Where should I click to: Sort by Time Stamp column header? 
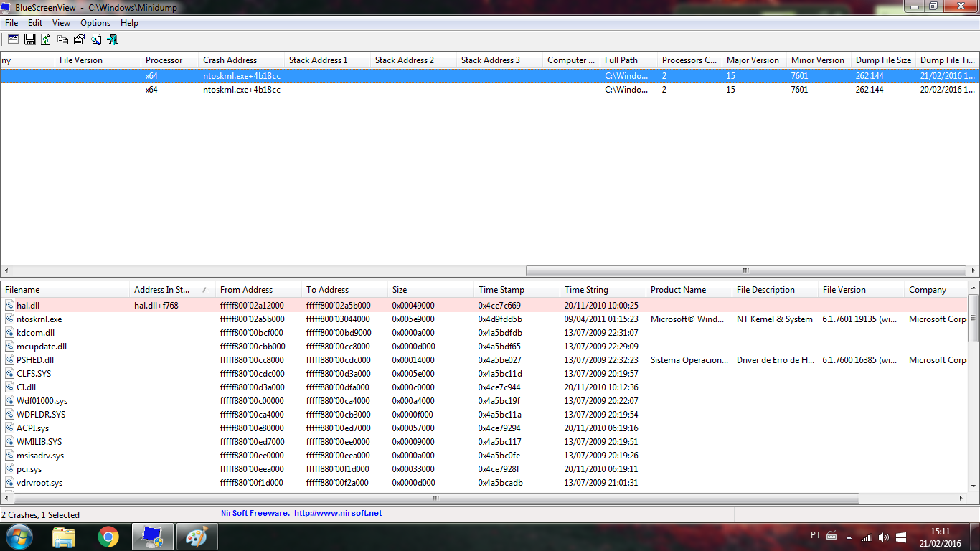tap(517, 290)
